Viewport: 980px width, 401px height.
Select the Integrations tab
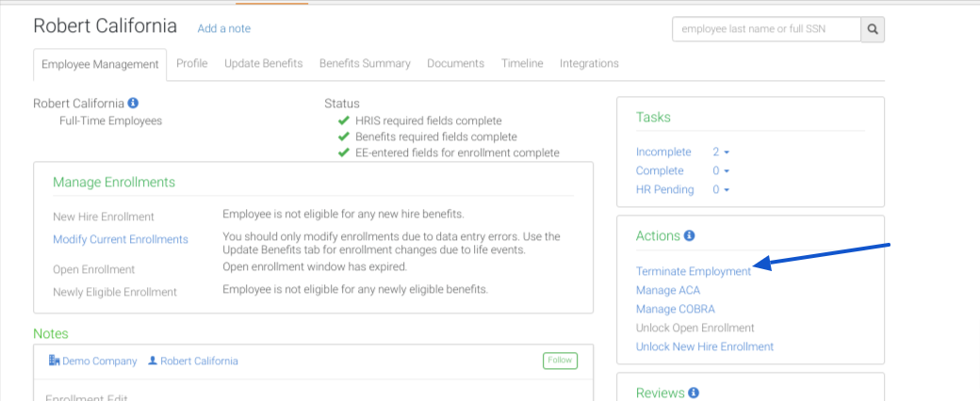(589, 63)
